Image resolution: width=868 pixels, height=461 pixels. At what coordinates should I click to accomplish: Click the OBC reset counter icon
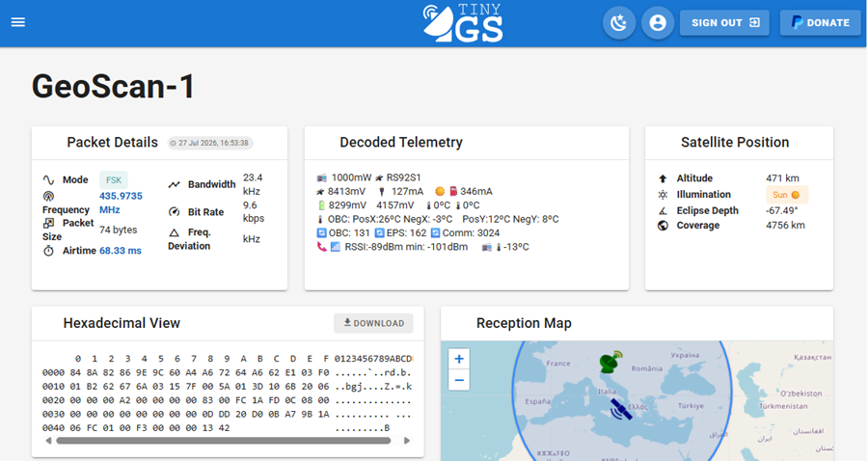point(321,233)
